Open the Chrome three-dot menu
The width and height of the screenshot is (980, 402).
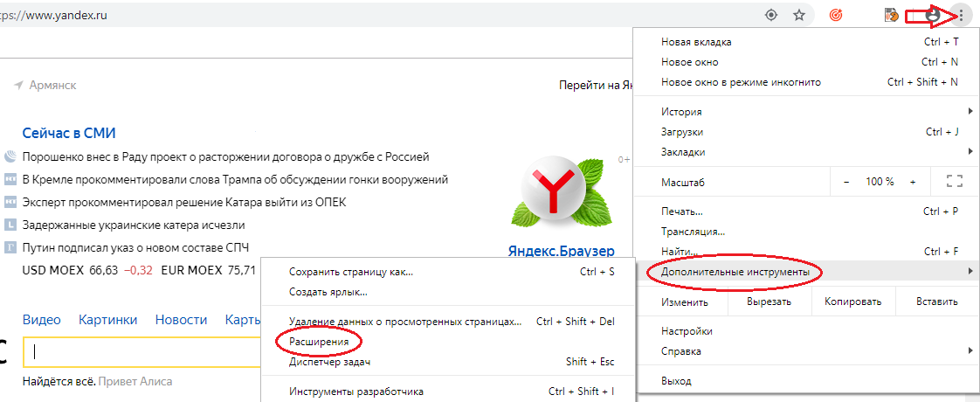point(961,16)
